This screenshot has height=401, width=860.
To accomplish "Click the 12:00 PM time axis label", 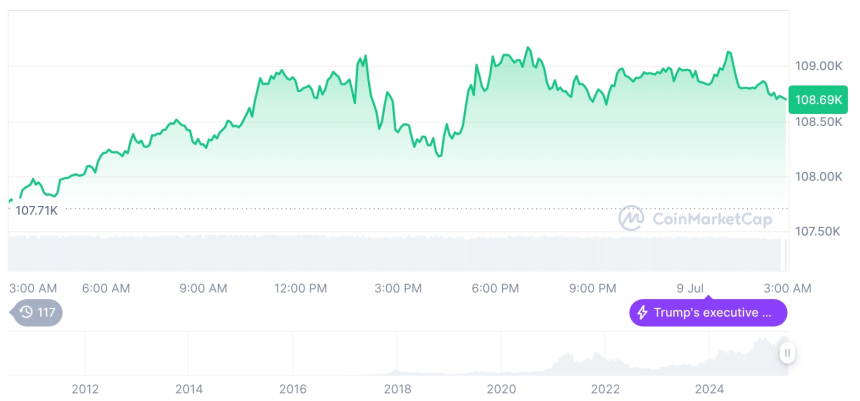I will [x=300, y=288].
